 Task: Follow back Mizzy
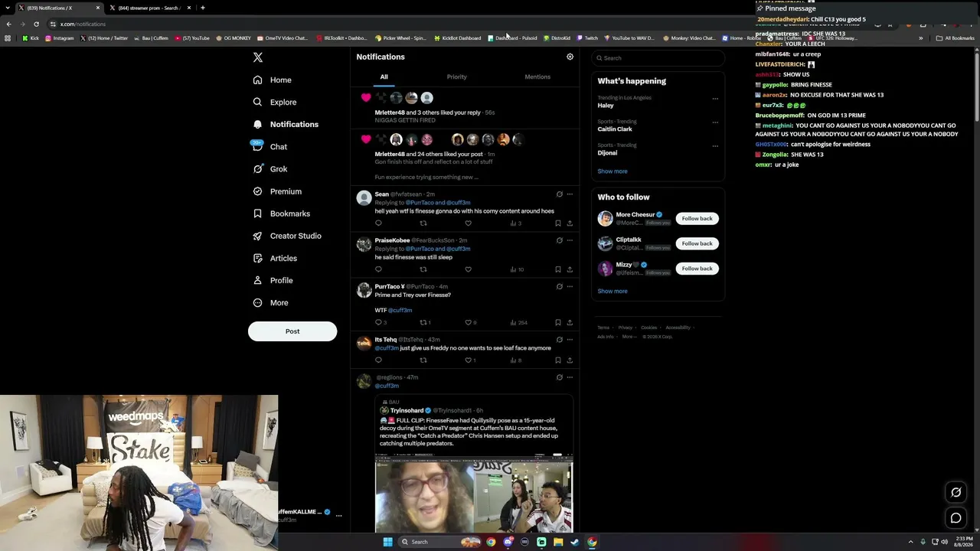697,269
